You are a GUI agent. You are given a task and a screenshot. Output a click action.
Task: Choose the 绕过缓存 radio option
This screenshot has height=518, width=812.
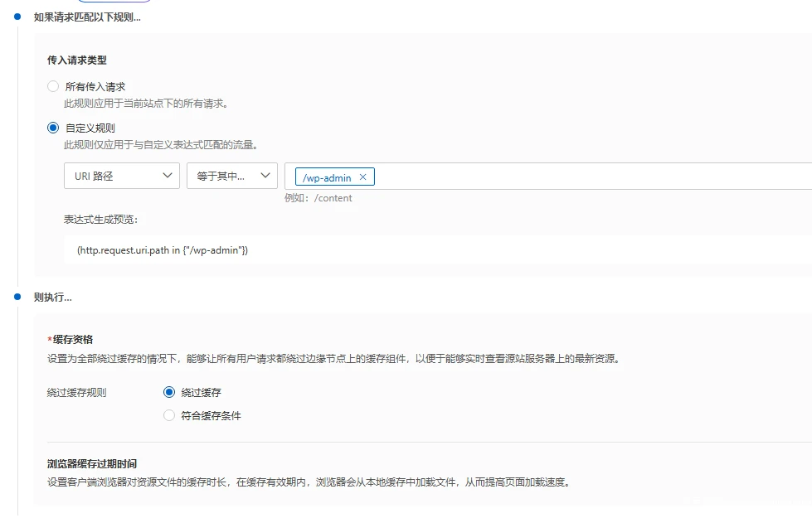pyautogui.click(x=169, y=393)
